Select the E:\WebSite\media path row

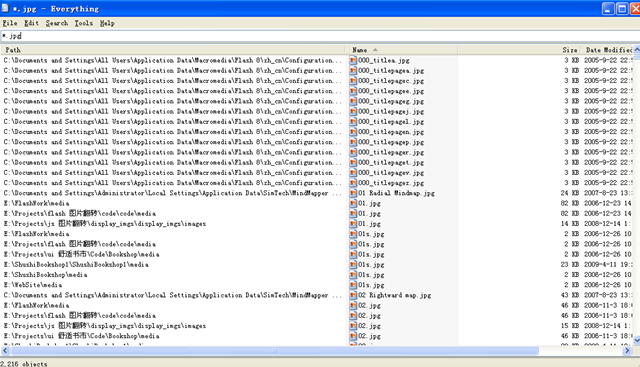point(173,285)
